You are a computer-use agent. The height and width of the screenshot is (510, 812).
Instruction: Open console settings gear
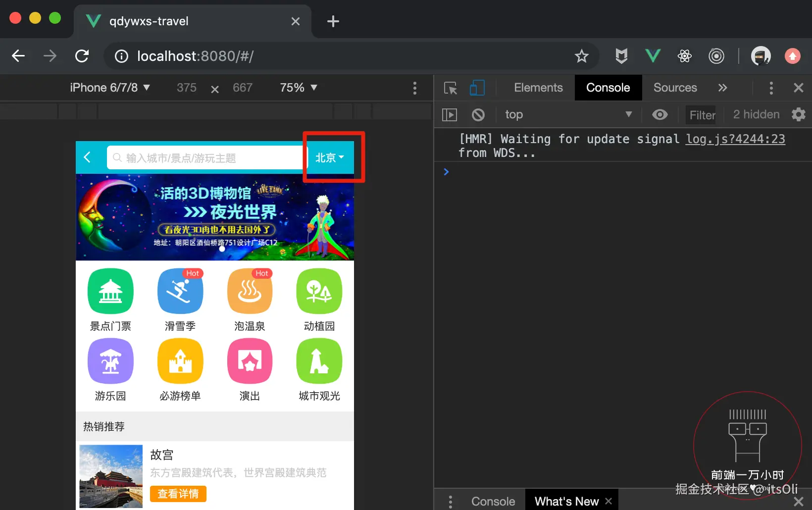798,115
